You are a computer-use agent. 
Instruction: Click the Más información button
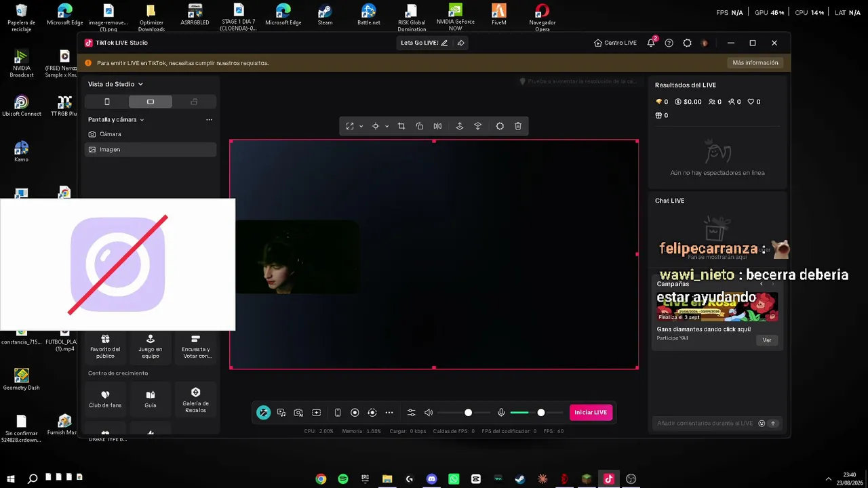tap(755, 62)
